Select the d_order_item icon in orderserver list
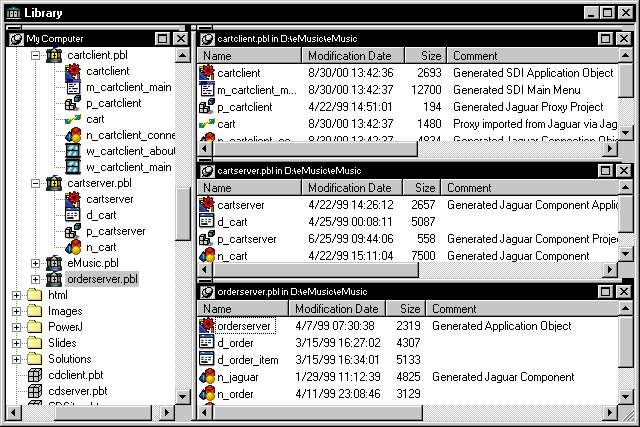Image resolution: width=640 pixels, height=427 pixels. point(208,360)
